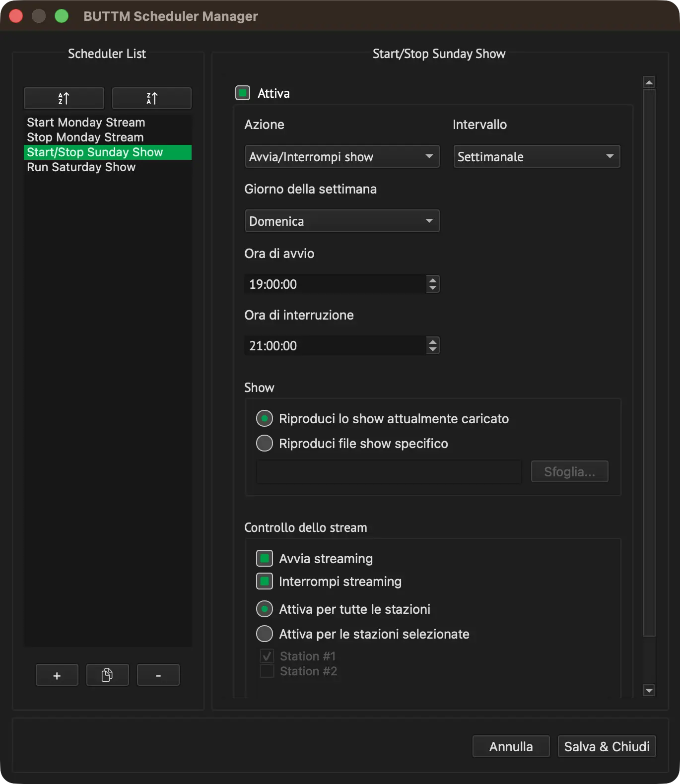Toggle the Station #2 checkbox
Viewport: 680px width, 784px height.
pos(267,671)
